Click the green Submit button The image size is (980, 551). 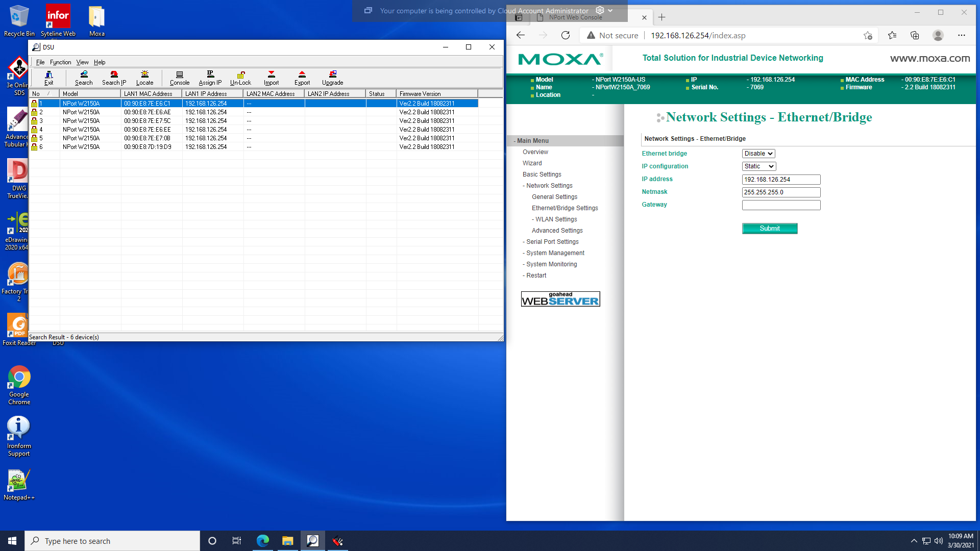tap(769, 229)
